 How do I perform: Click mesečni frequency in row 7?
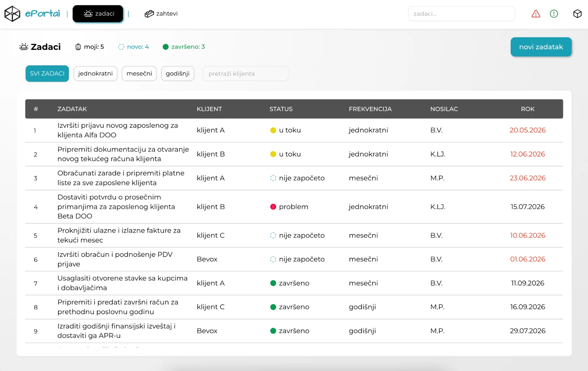(x=363, y=283)
